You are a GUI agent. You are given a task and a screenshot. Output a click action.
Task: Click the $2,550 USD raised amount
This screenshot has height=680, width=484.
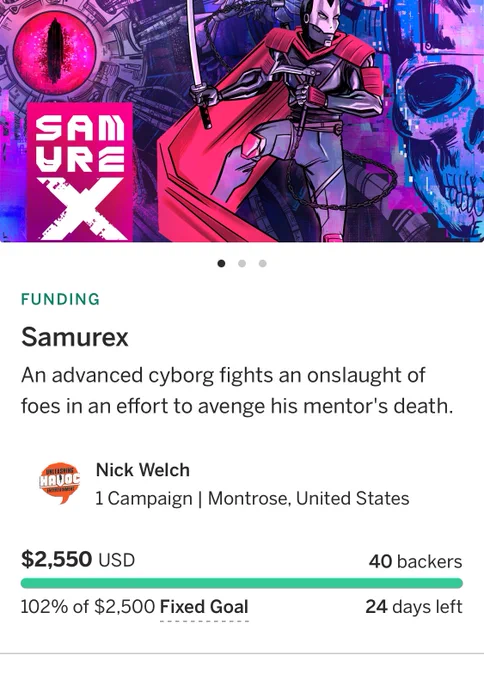[78, 559]
